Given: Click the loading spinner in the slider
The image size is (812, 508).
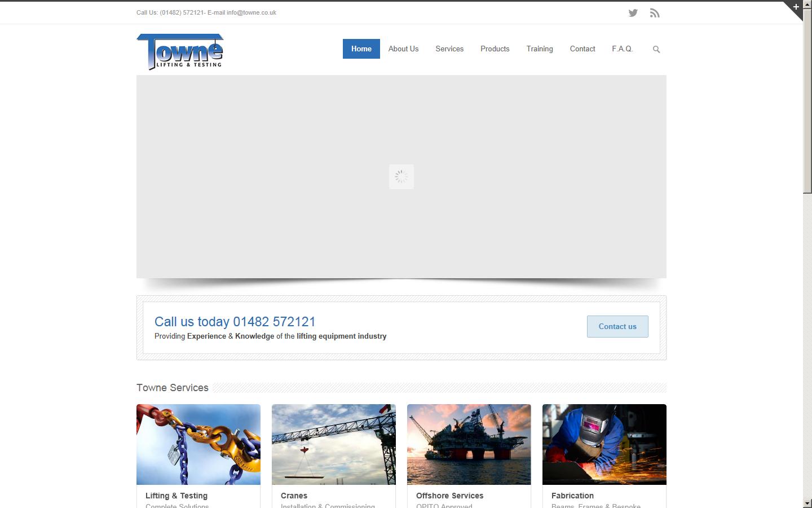Looking at the screenshot, I should 401,176.
